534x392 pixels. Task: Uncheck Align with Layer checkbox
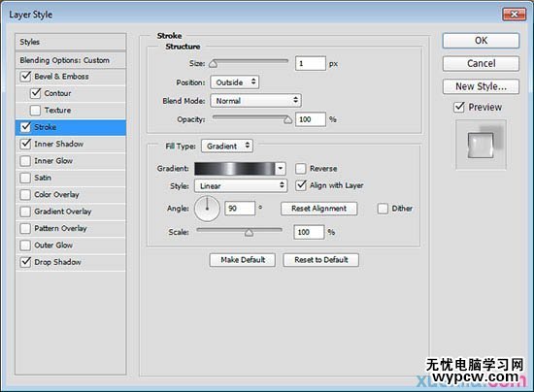[301, 185]
